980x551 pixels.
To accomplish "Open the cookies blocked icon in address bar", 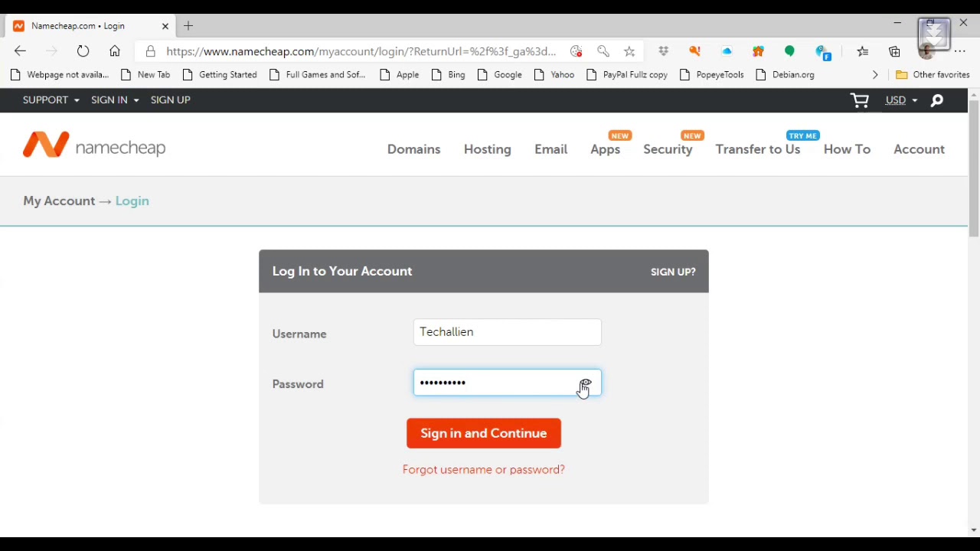I will [577, 51].
